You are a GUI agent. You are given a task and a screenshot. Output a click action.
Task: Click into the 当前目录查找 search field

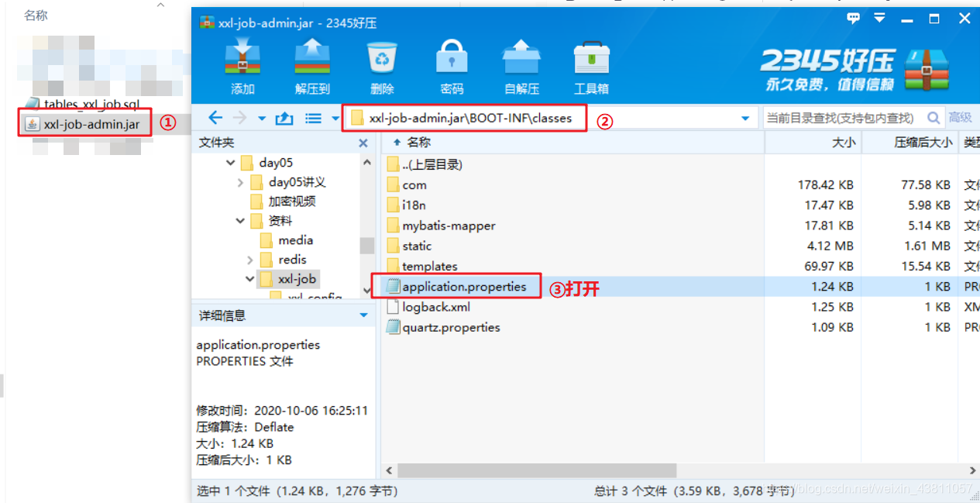(844, 118)
